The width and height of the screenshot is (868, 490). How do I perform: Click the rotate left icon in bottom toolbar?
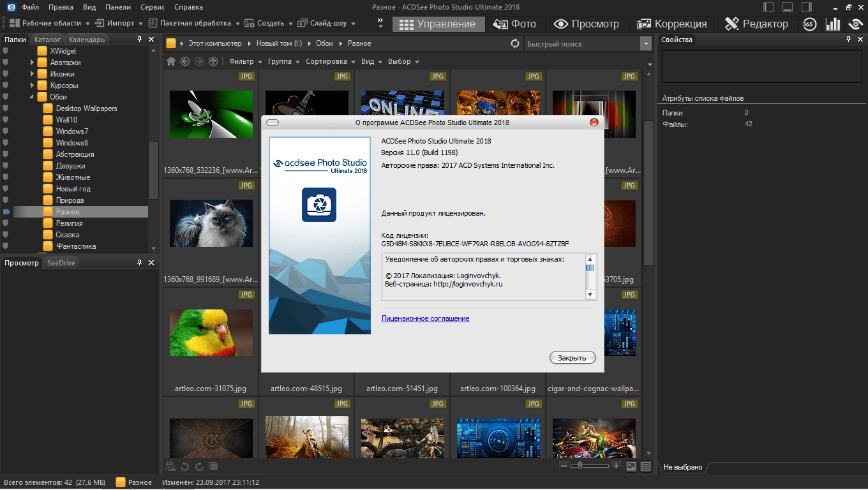[185, 466]
